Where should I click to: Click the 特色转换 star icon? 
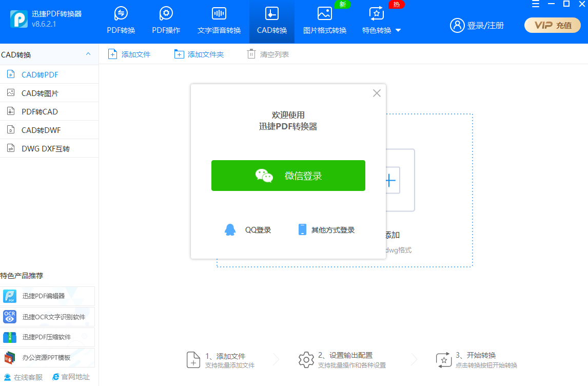[377, 13]
